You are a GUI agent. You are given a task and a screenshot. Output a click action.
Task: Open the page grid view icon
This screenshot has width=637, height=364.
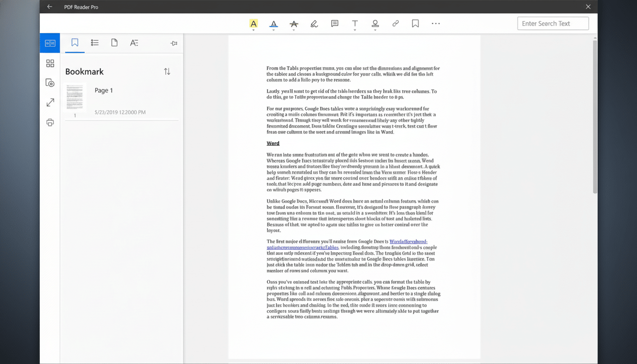click(50, 63)
